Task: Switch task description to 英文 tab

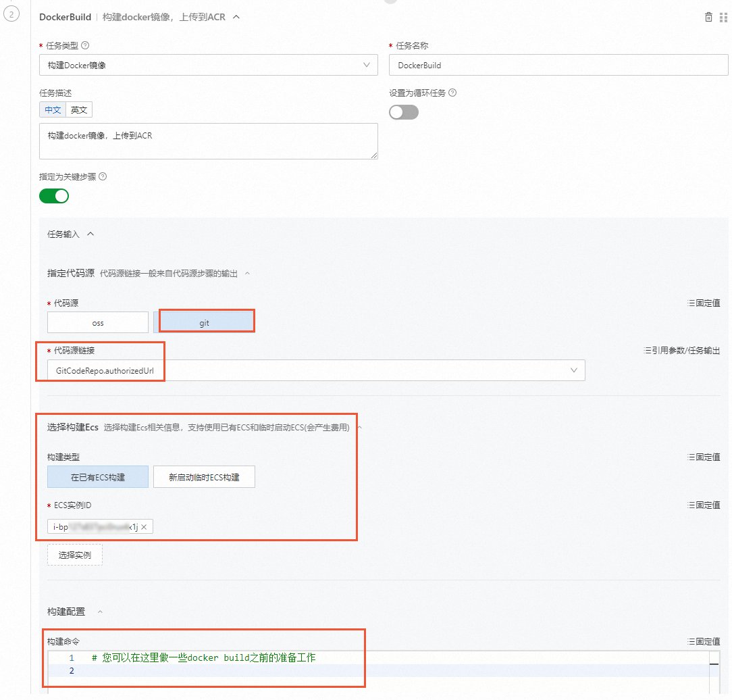Action: pos(79,109)
